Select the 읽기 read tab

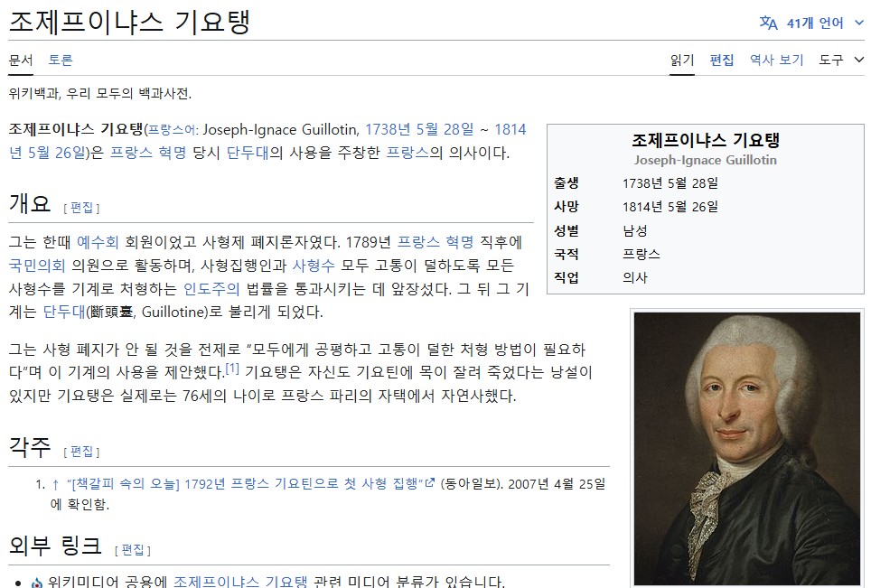tap(682, 60)
